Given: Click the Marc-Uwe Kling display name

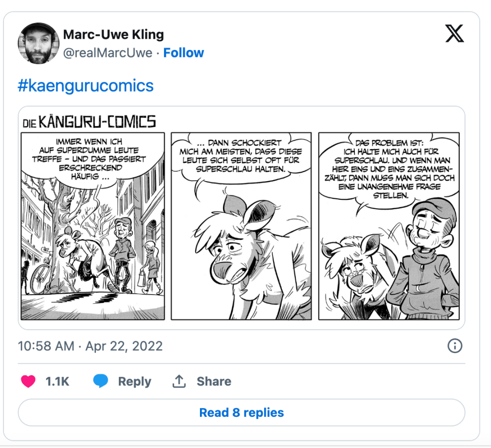Looking at the screenshot, I should pyautogui.click(x=114, y=34).
